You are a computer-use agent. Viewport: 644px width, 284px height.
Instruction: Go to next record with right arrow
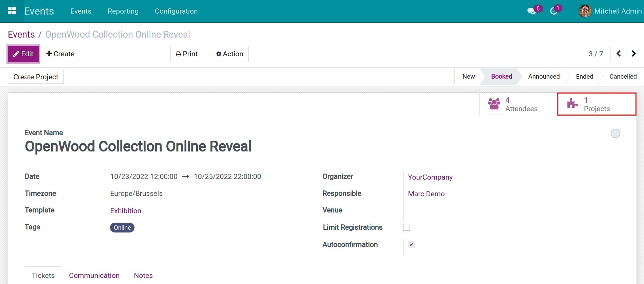[633, 54]
